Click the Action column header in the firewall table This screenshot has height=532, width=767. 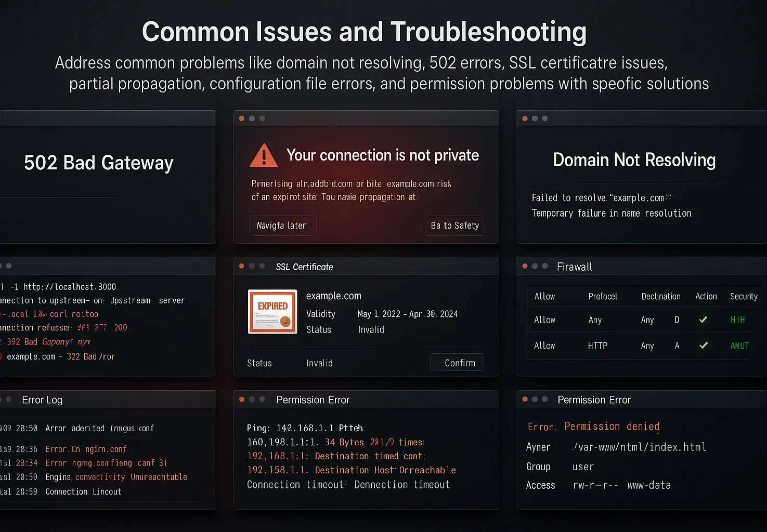click(706, 296)
